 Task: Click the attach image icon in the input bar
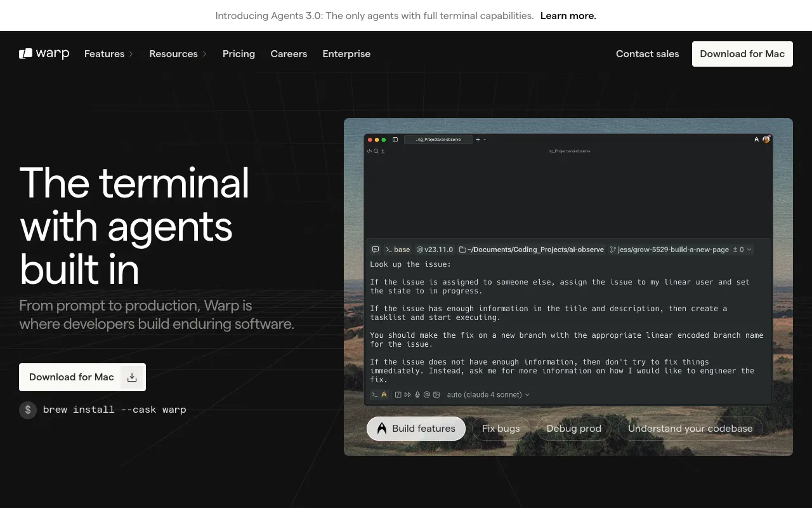point(436,394)
